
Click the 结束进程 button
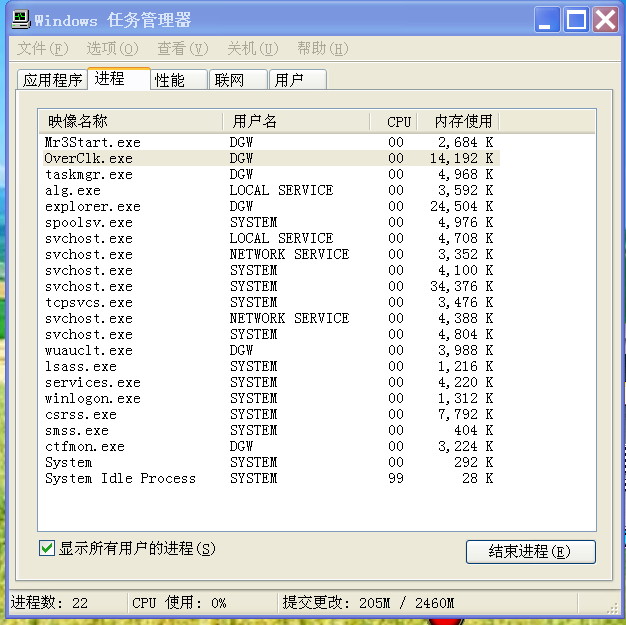click(x=530, y=551)
